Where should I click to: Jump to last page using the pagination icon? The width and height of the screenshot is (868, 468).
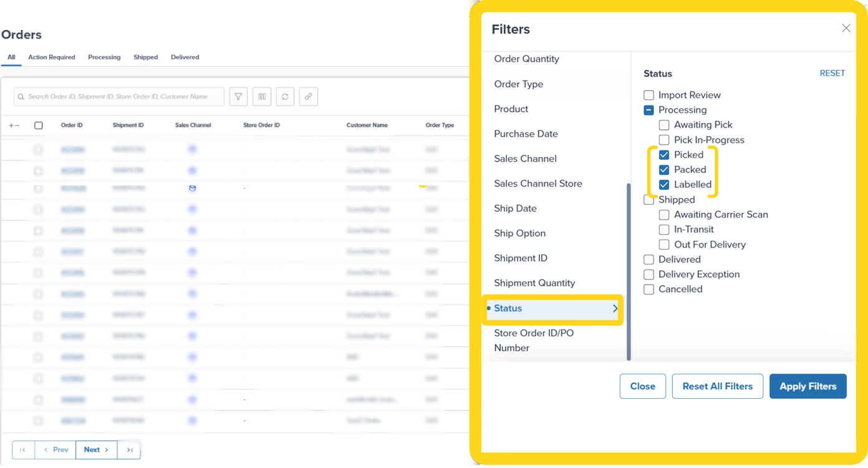[x=129, y=450]
